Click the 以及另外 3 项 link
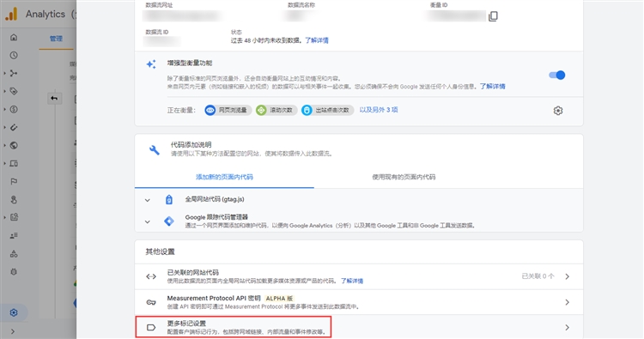Image resolution: width=644 pixels, height=339 pixels. (379, 110)
